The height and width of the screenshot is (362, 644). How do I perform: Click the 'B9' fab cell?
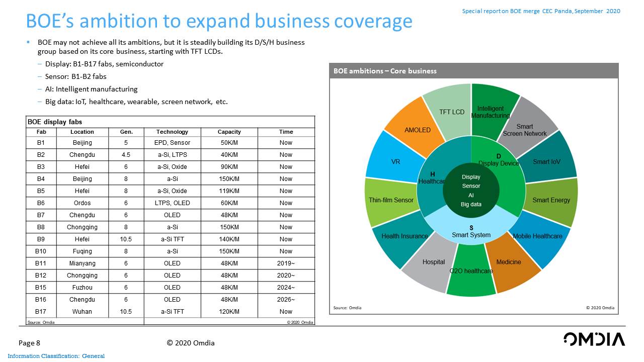(41, 239)
